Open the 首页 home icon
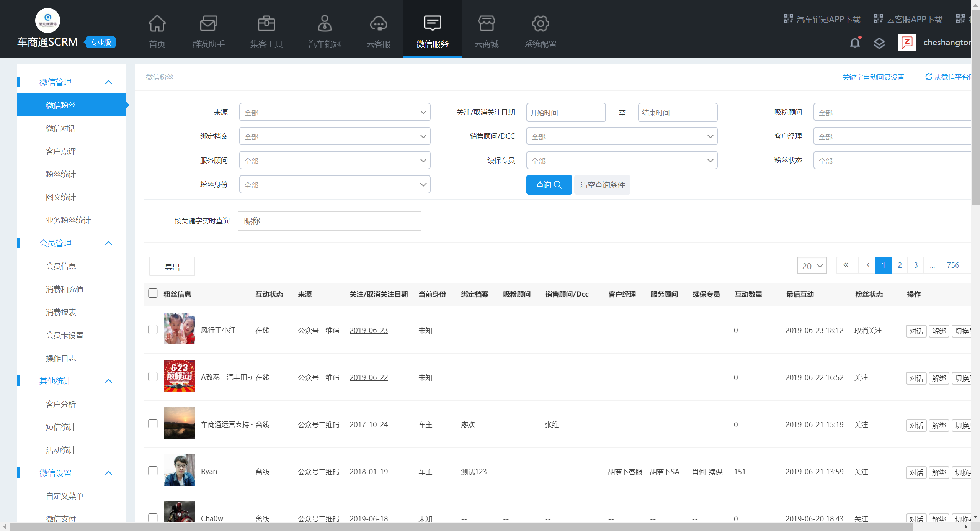The height and width of the screenshot is (531, 980). [x=157, y=24]
